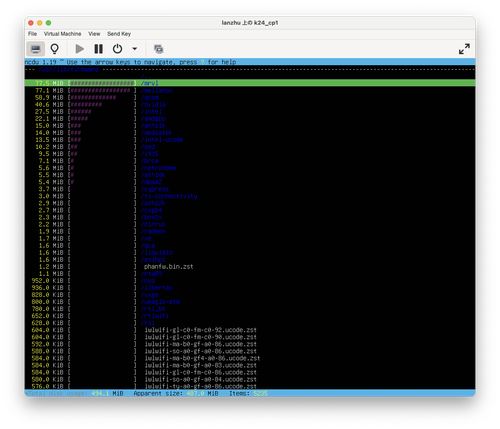
Task: Select the /cxgb4 directory entry
Action: click(x=151, y=210)
